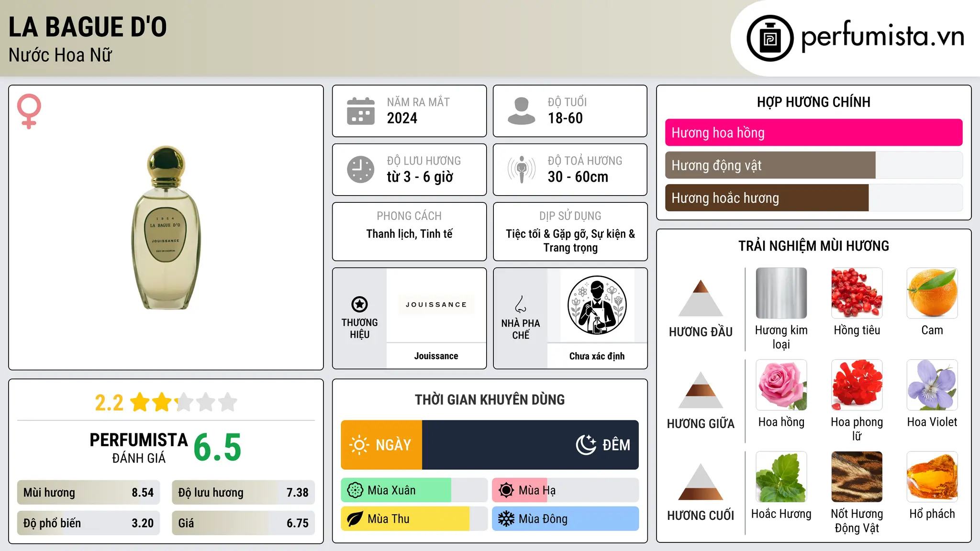Click the clock icon beside Độ lưu hương
Image resolution: width=980 pixels, height=551 pixels.
(361, 169)
